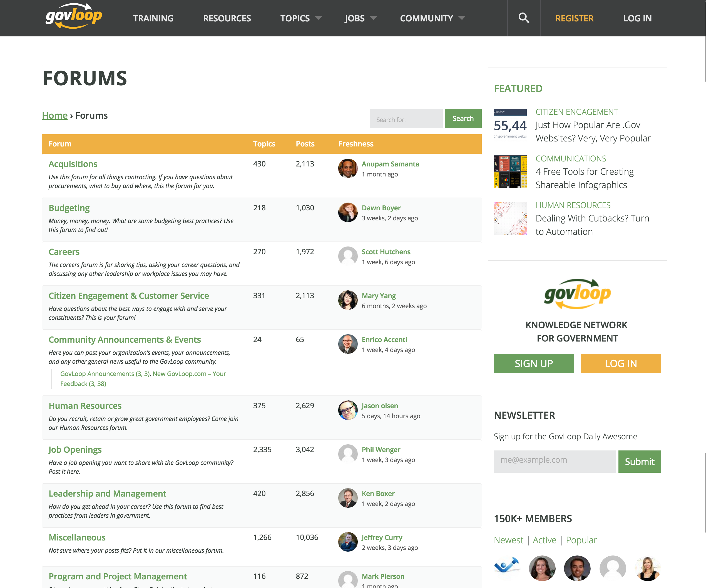Read 4 Free Tools for Infographics article
706x588 pixels.
tap(584, 178)
